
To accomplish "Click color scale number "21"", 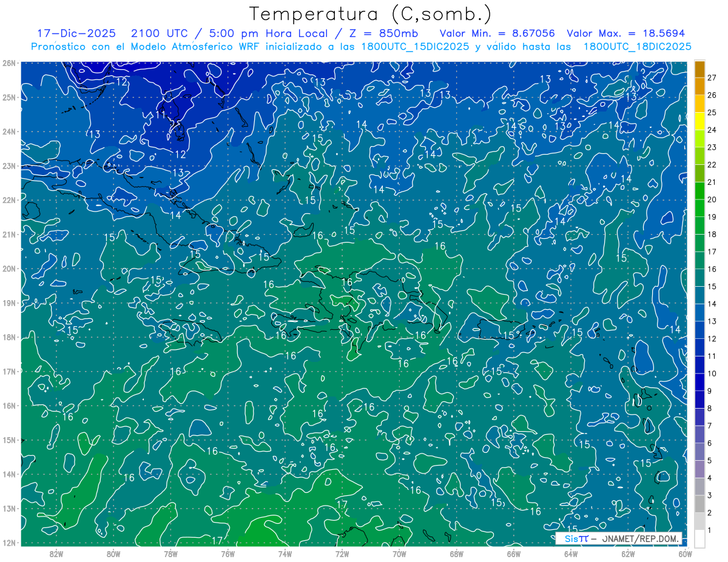I will (712, 182).
